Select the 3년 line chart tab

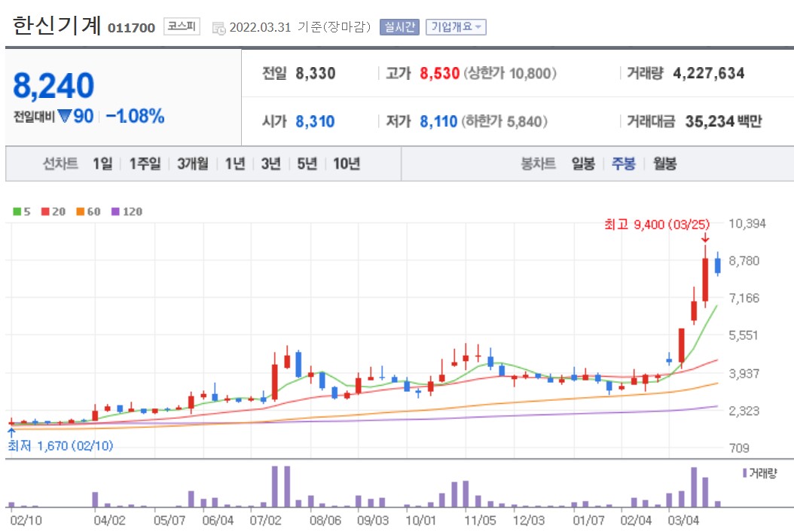tap(271, 164)
